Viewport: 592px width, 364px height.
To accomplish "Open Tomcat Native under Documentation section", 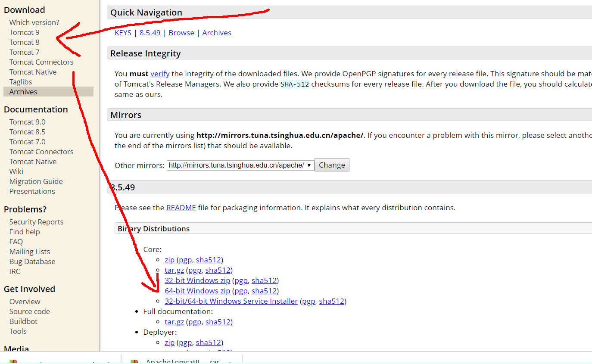I will point(33,162).
